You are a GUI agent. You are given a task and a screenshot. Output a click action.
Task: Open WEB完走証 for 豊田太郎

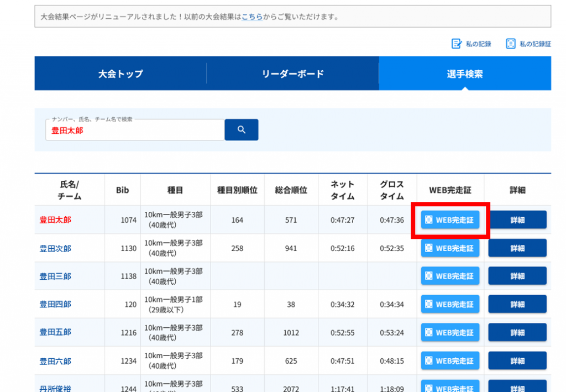[x=450, y=219]
